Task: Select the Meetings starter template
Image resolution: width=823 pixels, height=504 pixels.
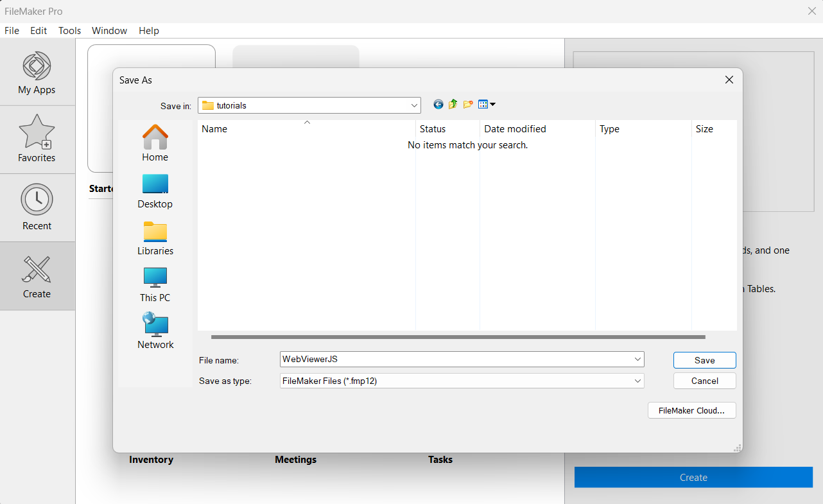Action: (x=295, y=460)
